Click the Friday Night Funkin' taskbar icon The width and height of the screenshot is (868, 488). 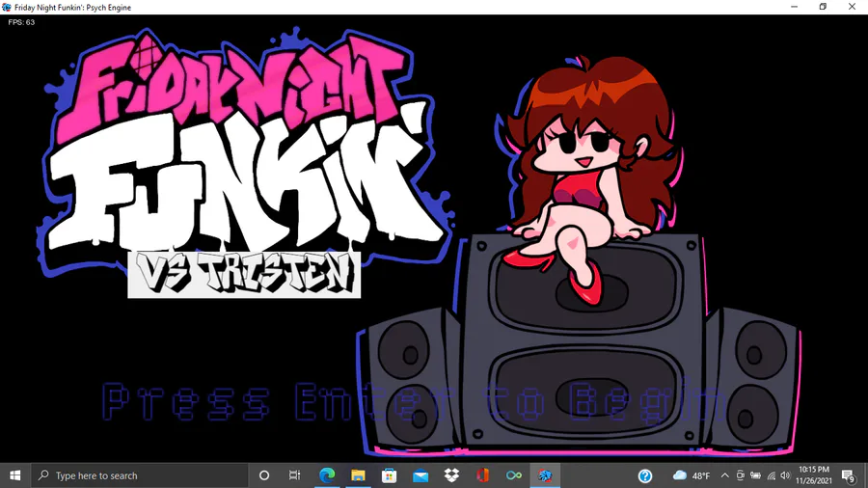545,475
